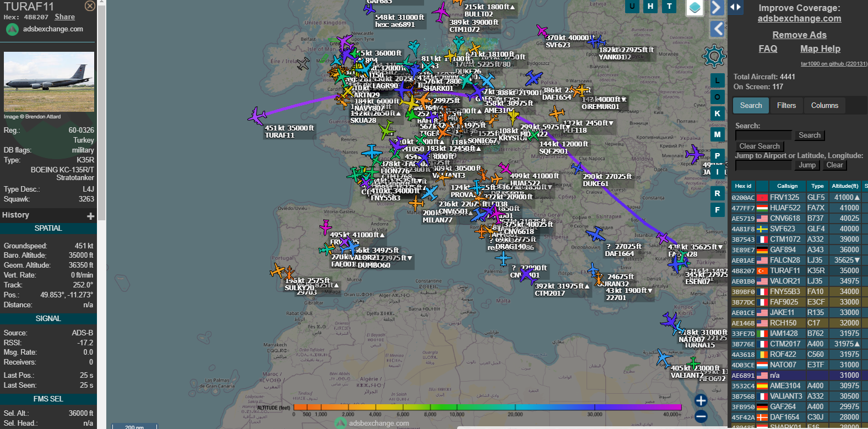Click the Remove Ads link
868x429 pixels.
point(799,35)
